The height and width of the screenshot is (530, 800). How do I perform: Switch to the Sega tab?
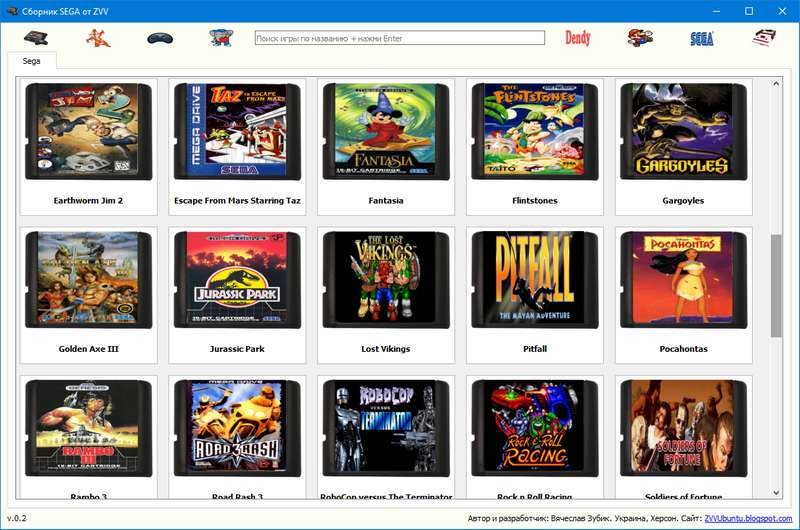[x=32, y=61]
